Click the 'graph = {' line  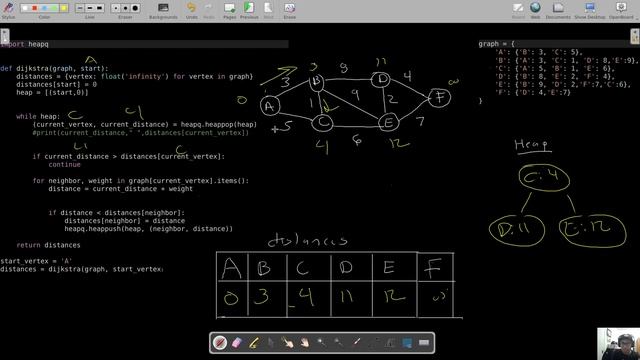(x=497, y=44)
